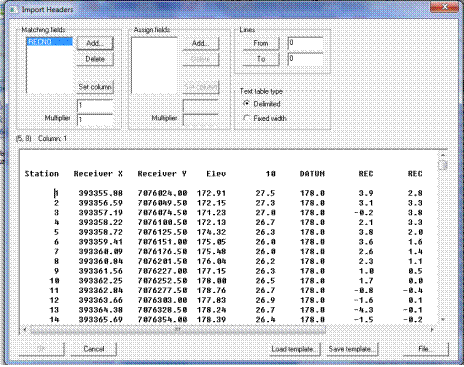The width and height of the screenshot is (464, 367).
Task: Click the empty Assign fields list box
Action: pyautogui.click(x=154, y=65)
